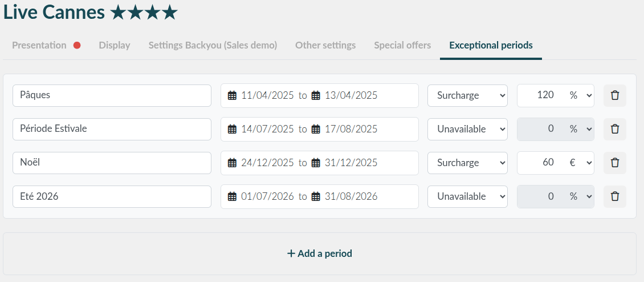Viewport: 644px width, 282px height.
Task: Click calendar icon beside 14/07/2025
Action: 232,129
